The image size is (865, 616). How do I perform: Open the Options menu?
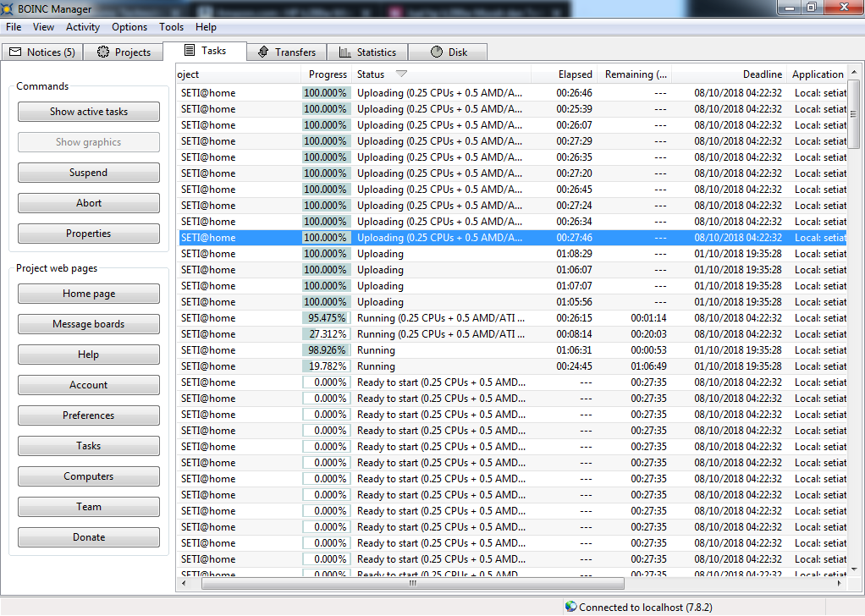coord(129,26)
